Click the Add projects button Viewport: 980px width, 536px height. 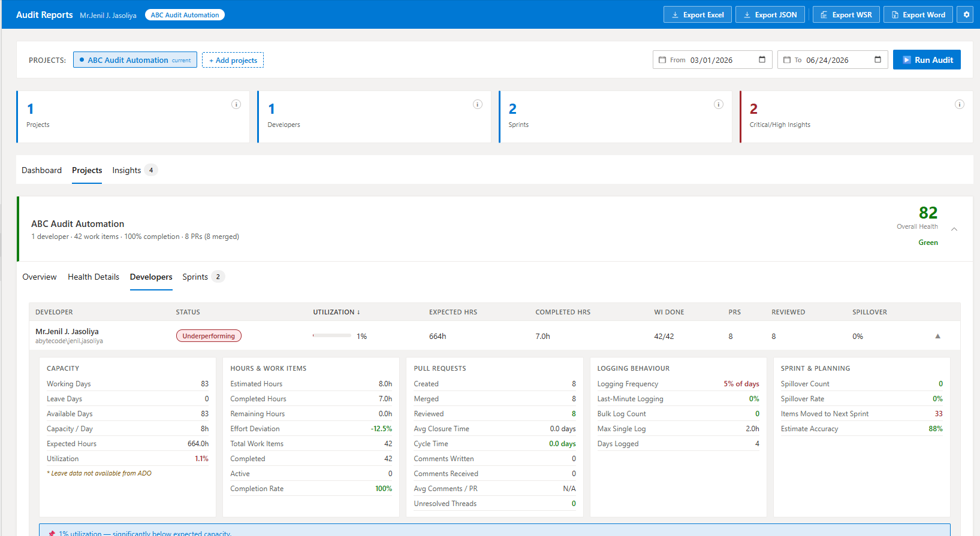233,60
